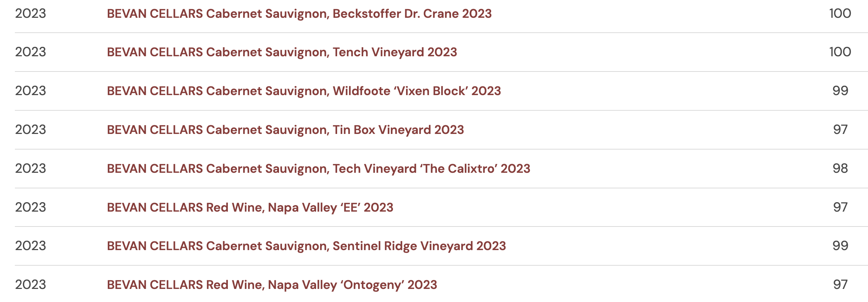Select the 99 score for Wildfoote 'Vixen Block'
Screen dimensions: 868x302
(x=840, y=91)
